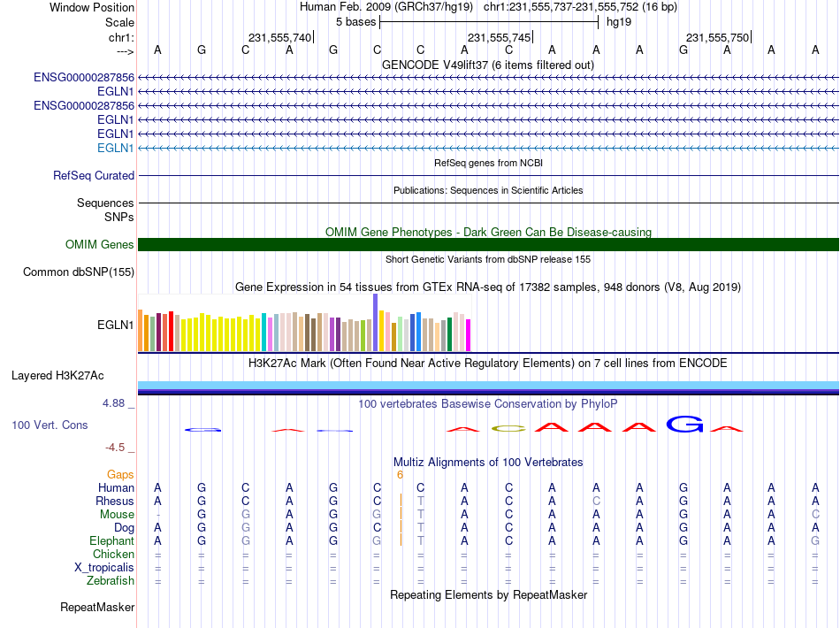The image size is (840, 628).
Task: Open the light blue EGLN1 transcript label
Action: (x=115, y=148)
